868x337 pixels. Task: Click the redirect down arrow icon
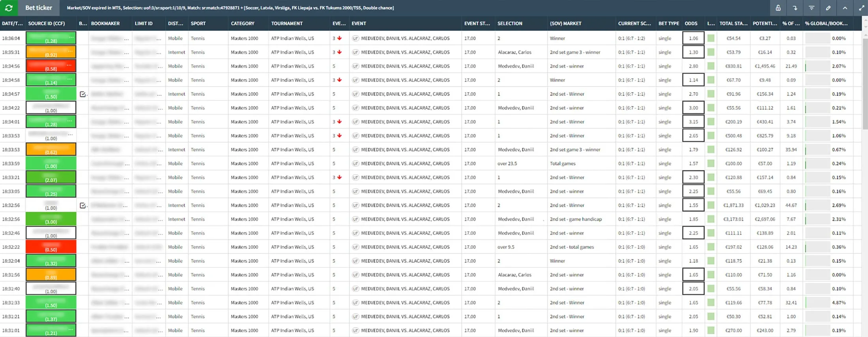[x=795, y=8]
